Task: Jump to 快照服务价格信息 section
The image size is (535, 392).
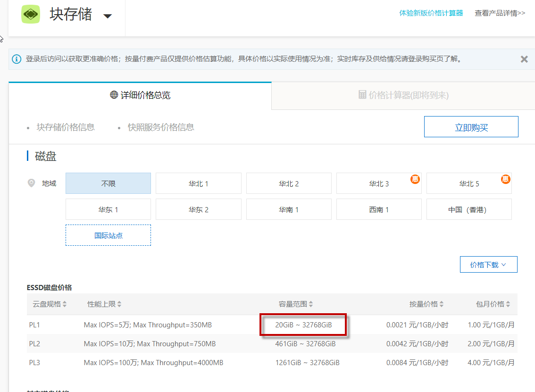Action: [x=161, y=127]
